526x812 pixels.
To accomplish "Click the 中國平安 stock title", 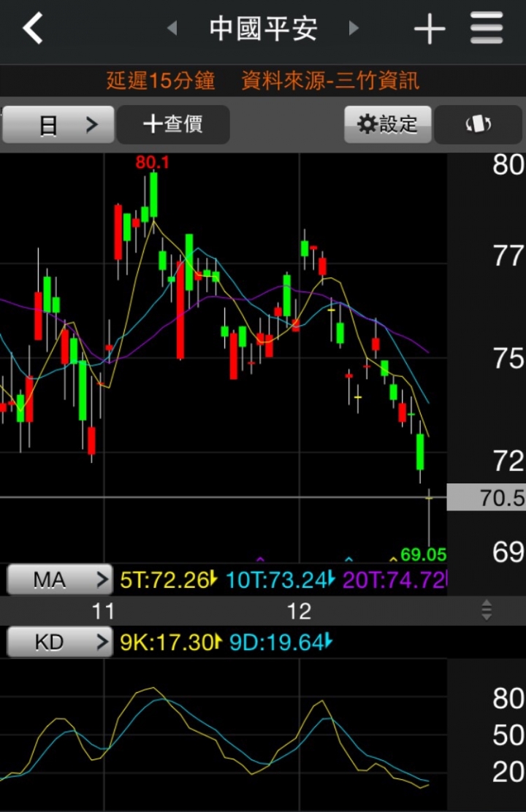I will [263, 28].
